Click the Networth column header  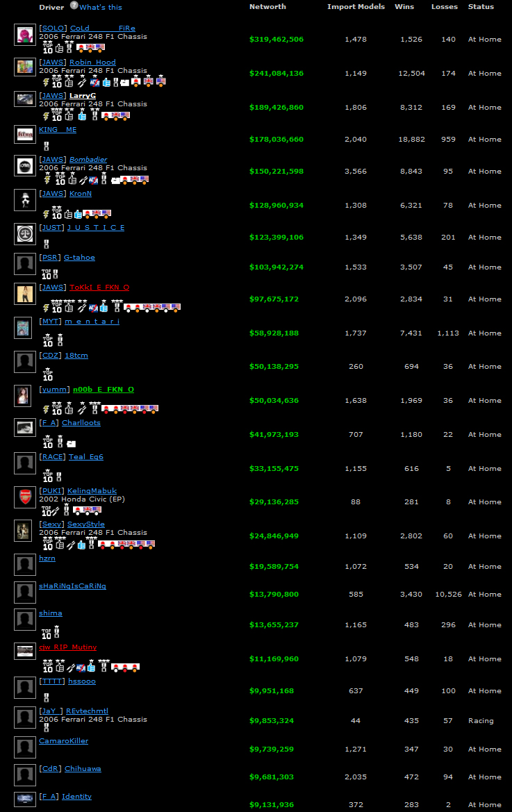[267, 7]
